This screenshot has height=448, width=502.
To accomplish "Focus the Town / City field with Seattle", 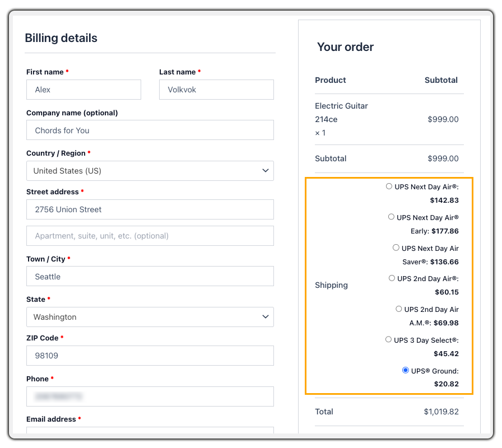I will [x=150, y=277].
